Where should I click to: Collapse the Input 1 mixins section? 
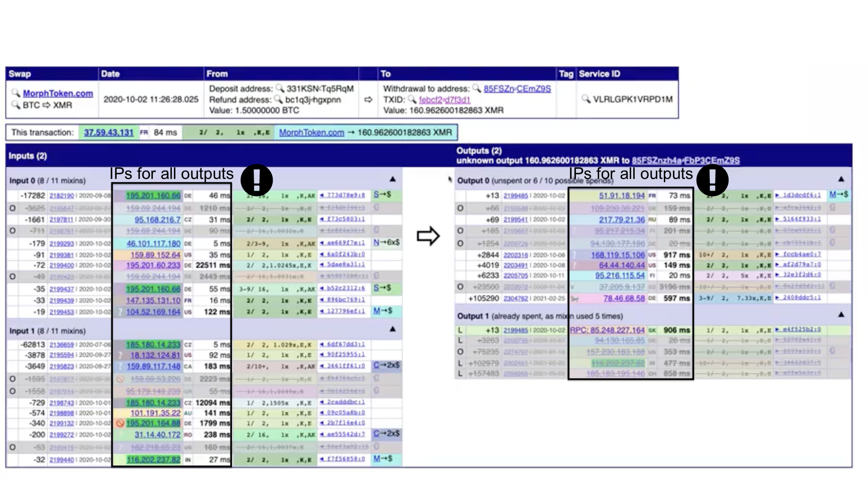[393, 329]
